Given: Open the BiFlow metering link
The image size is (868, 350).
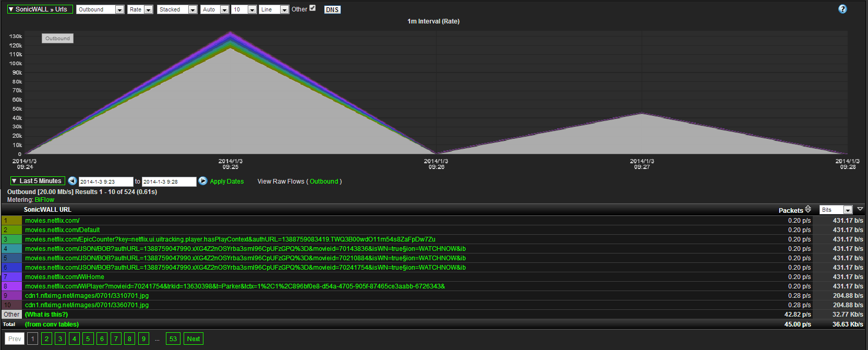Looking at the screenshot, I should point(44,200).
